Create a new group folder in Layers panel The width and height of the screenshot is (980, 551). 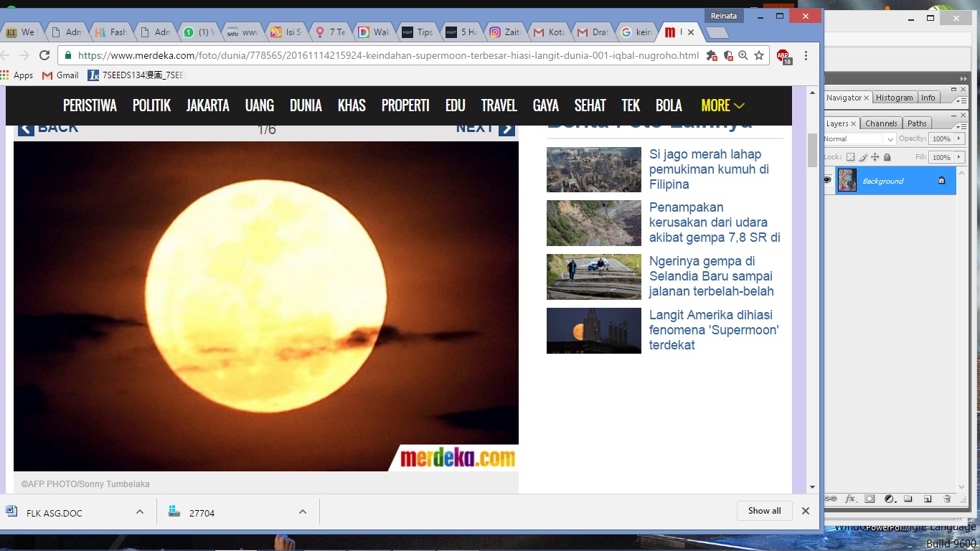908,499
